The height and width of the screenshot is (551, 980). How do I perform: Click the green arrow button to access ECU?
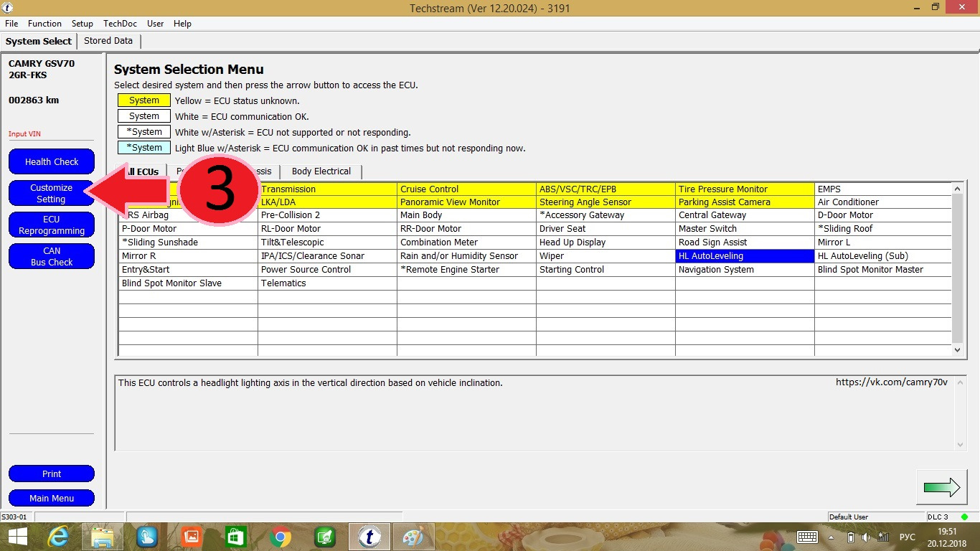[x=941, y=487]
